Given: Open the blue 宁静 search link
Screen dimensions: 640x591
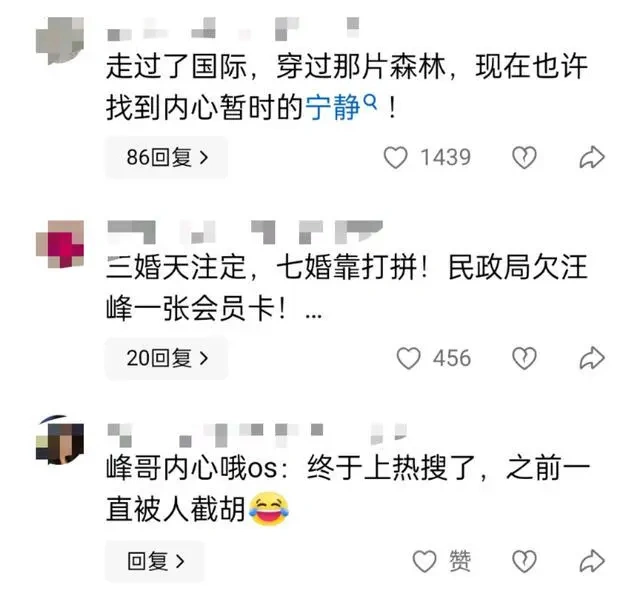Looking at the screenshot, I should [333, 108].
